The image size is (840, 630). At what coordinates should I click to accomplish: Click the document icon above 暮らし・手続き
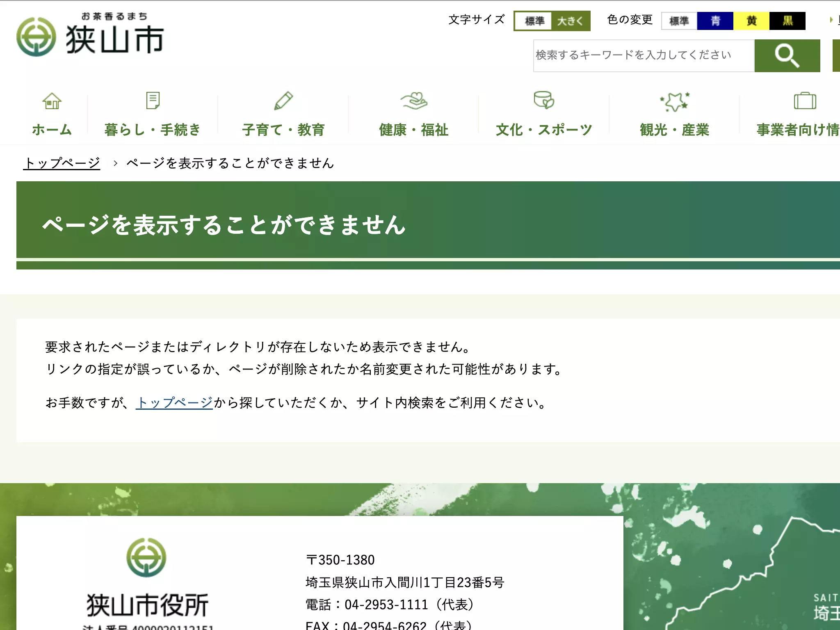point(153,100)
